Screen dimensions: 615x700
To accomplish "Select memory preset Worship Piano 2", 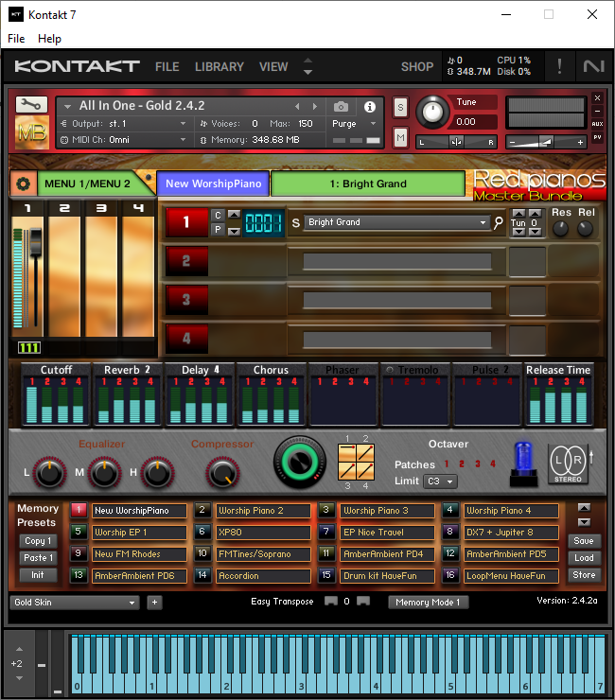I will coord(263,511).
